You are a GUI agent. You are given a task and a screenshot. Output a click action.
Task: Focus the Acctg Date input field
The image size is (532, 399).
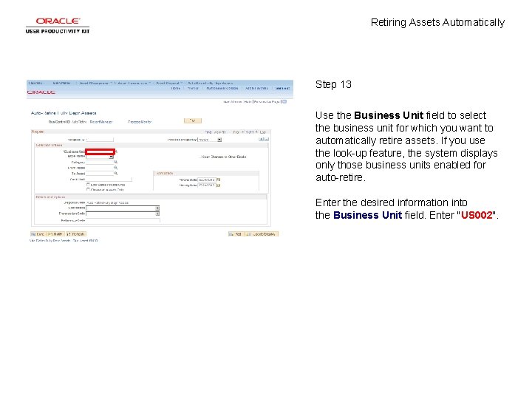point(207,185)
